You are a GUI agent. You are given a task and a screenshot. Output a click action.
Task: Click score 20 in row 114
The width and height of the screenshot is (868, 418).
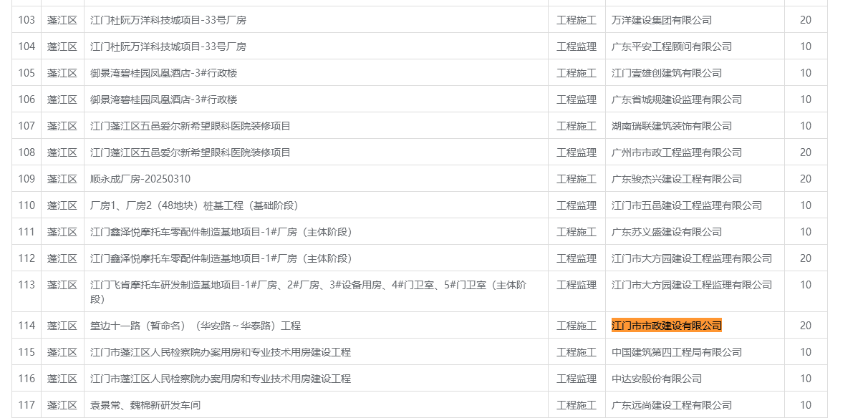pos(806,326)
